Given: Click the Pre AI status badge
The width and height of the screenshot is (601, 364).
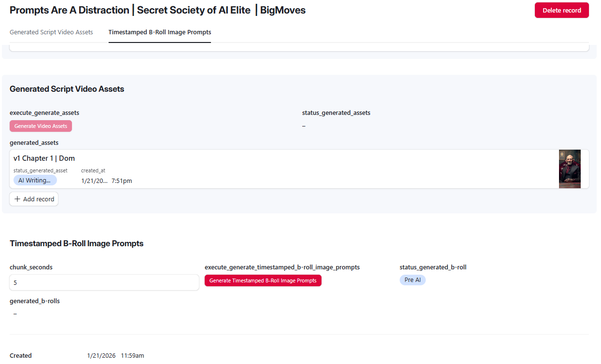Looking at the screenshot, I should pyautogui.click(x=413, y=280).
